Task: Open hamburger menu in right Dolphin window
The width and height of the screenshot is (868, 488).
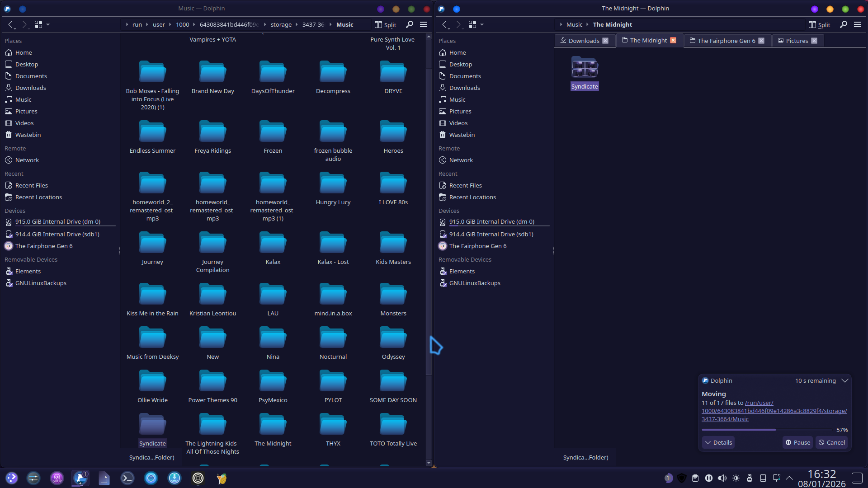Action: coord(857,24)
